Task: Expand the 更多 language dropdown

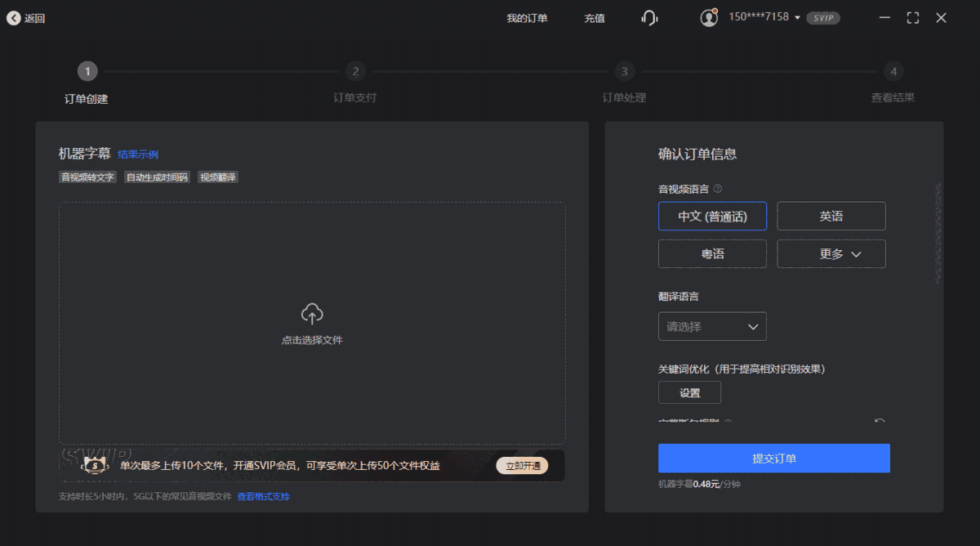Action: [x=831, y=253]
